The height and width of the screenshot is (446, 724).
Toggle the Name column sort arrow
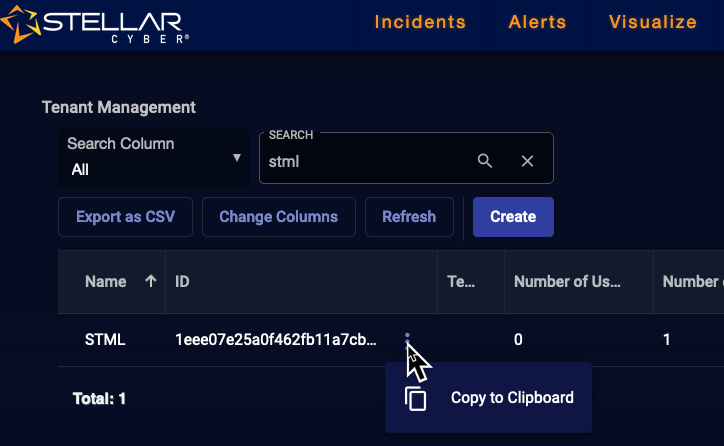tap(151, 281)
